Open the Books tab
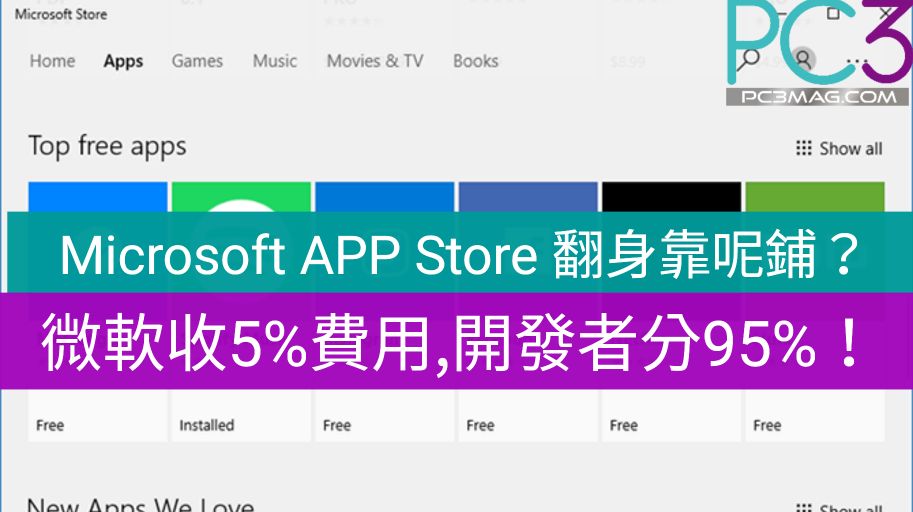This screenshot has height=512, width=913. 475,61
